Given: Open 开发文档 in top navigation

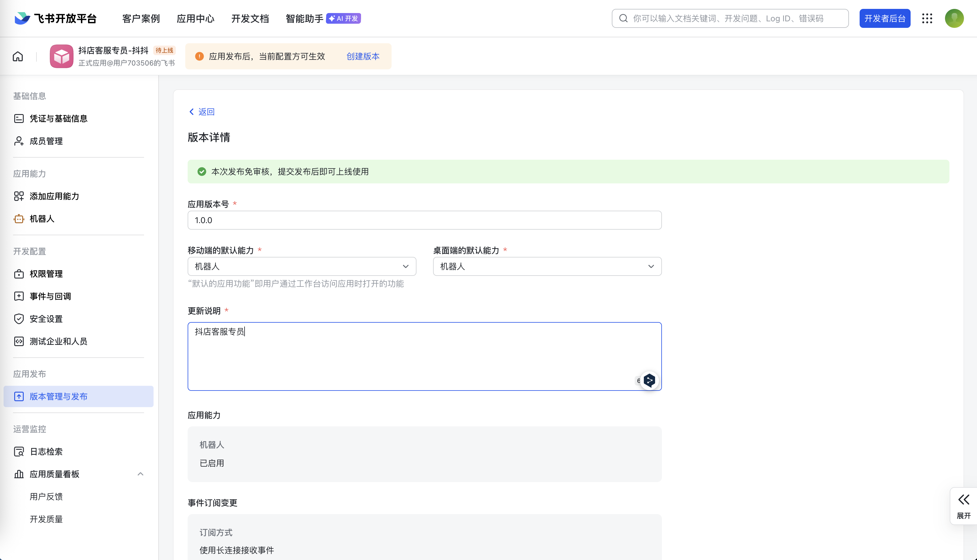Looking at the screenshot, I should (250, 18).
